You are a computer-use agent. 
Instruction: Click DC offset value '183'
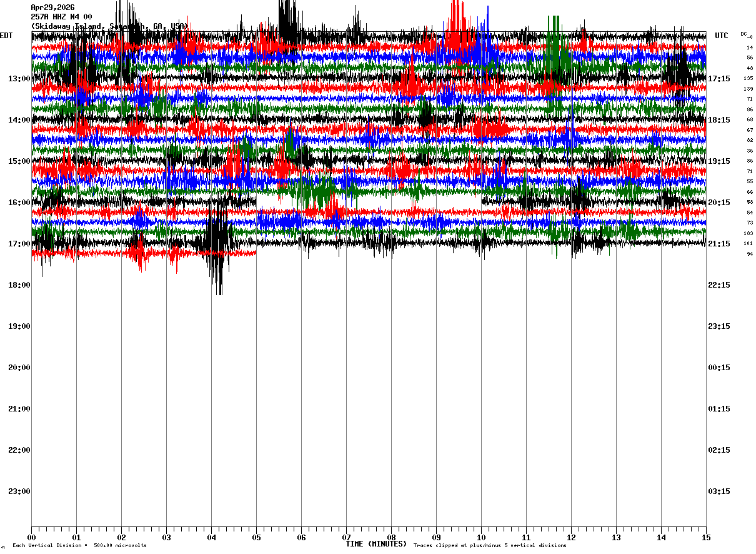pyautogui.click(x=748, y=233)
